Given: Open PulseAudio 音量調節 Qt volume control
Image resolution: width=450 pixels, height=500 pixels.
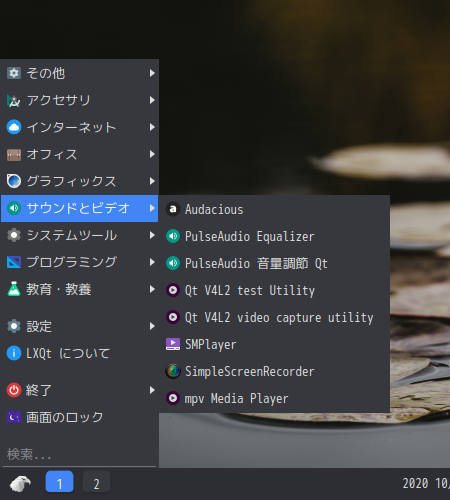Looking at the screenshot, I should click(x=274, y=263).
